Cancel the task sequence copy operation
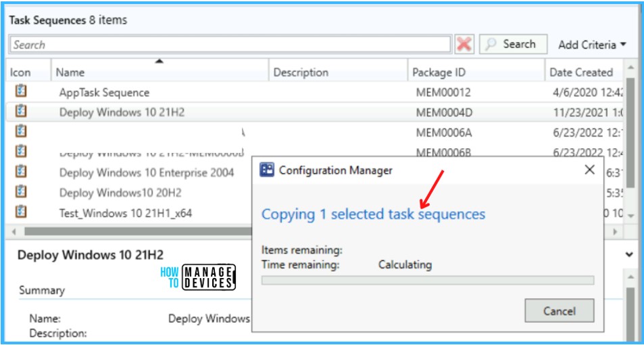This screenshot has width=644, height=345. tap(560, 311)
